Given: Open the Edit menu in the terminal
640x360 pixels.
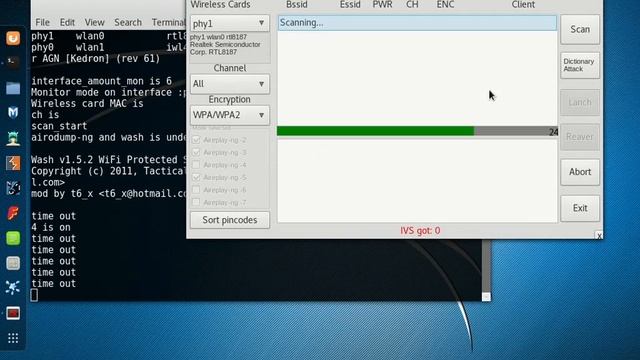Looking at the screenshot, I should (67, 22).
